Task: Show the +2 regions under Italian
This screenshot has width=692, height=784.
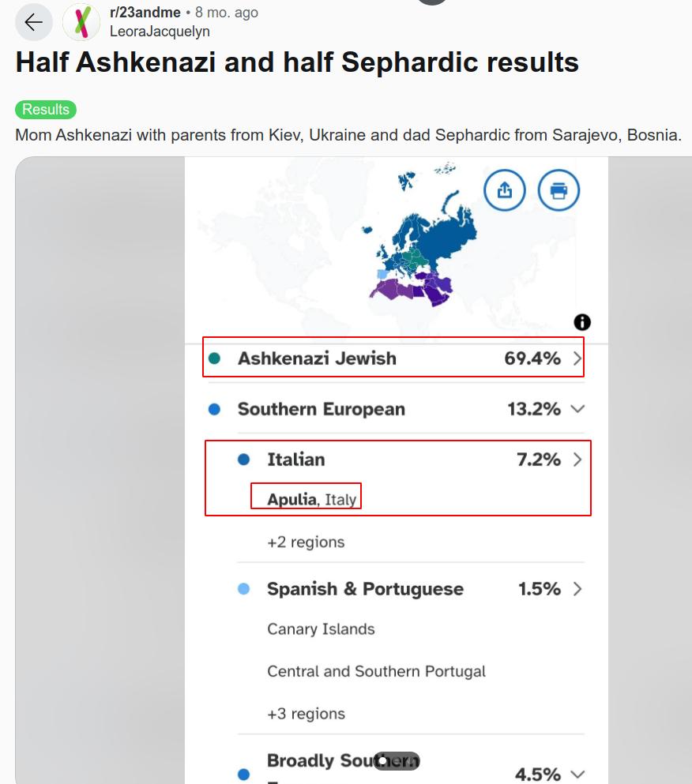Action: click(306, 542)
